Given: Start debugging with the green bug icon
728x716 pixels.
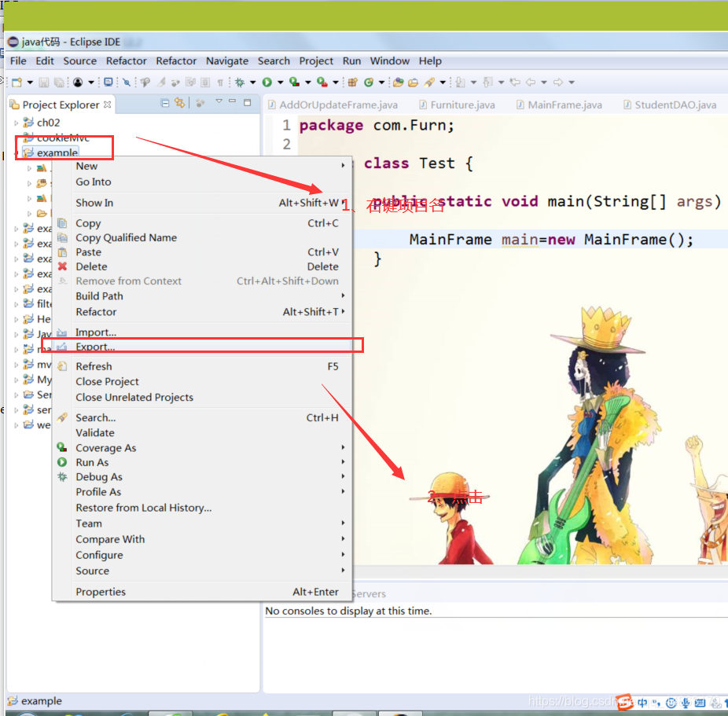Looking at the screenshot, I should [x=240, y=83].
